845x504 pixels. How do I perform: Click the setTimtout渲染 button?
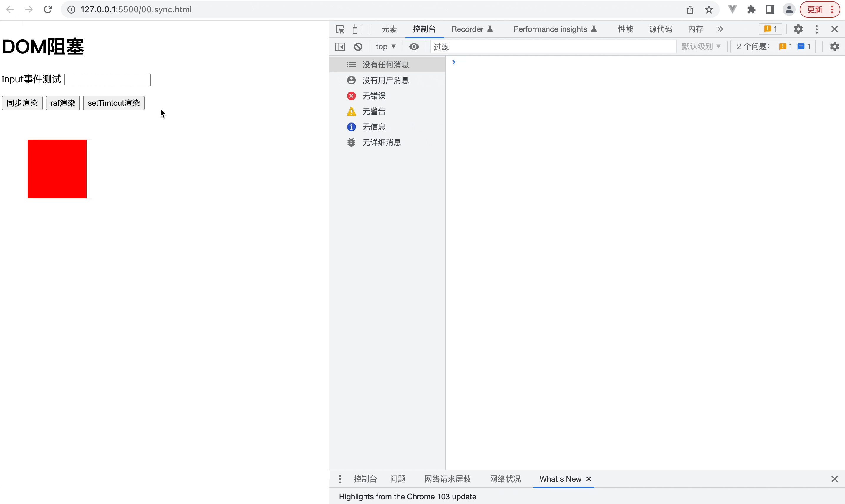point(114,103)
